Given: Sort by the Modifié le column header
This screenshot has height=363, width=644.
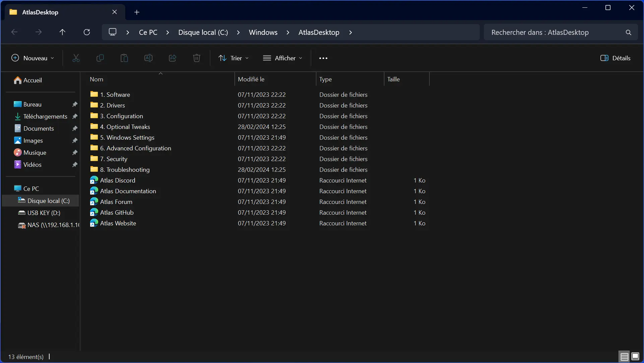Looking at the screenshot, I should (x=251, y=79).
